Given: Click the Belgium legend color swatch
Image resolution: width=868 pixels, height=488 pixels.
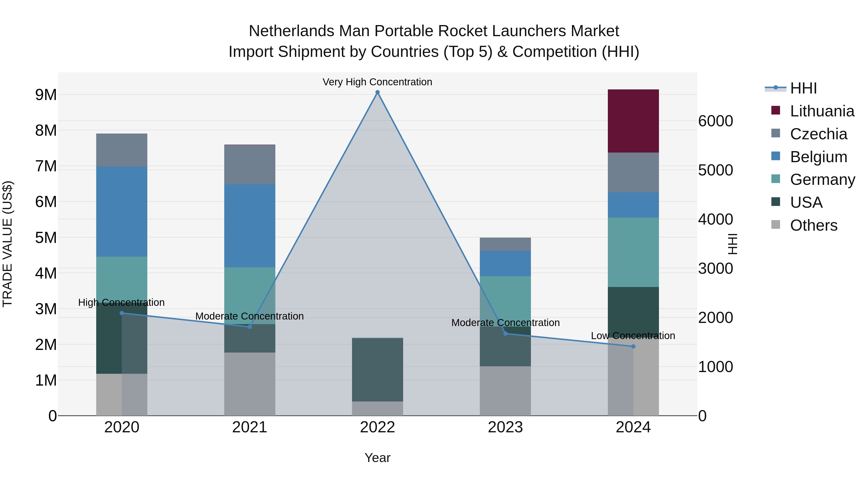Looking at the screenshot, I should (x=776, y=156).
